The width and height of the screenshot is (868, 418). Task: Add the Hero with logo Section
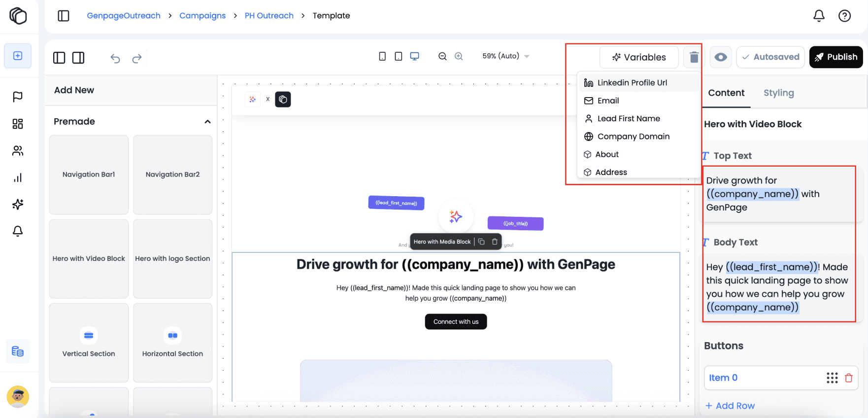pyautogui.click(x=172, y=259)
